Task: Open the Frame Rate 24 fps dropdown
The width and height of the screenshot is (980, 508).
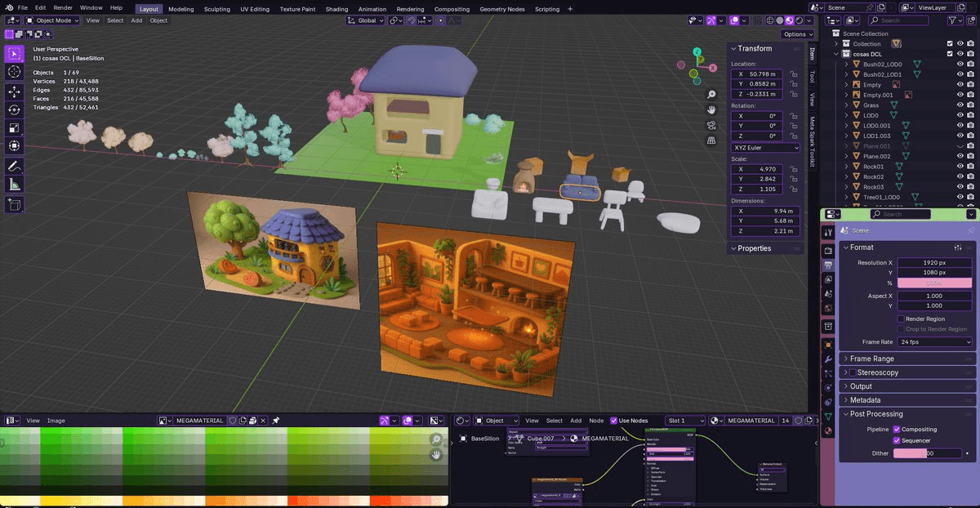Action: click(934, 341)
